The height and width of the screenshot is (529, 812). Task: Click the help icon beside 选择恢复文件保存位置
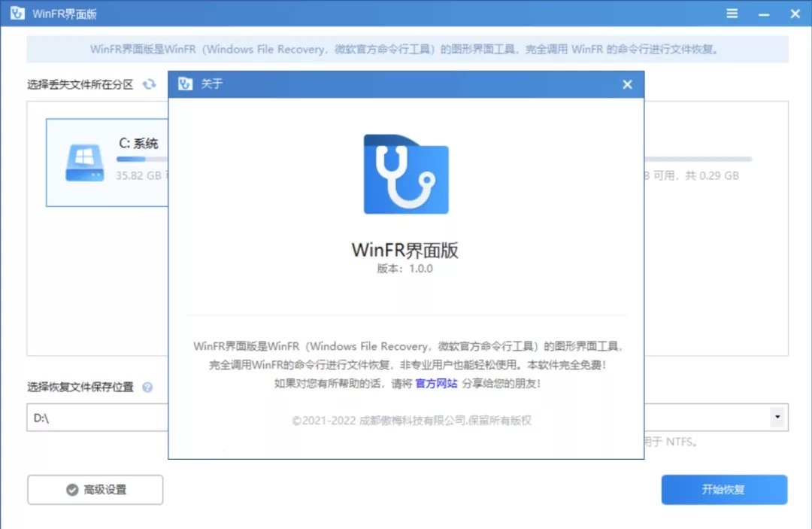click(x=147, y=388)
